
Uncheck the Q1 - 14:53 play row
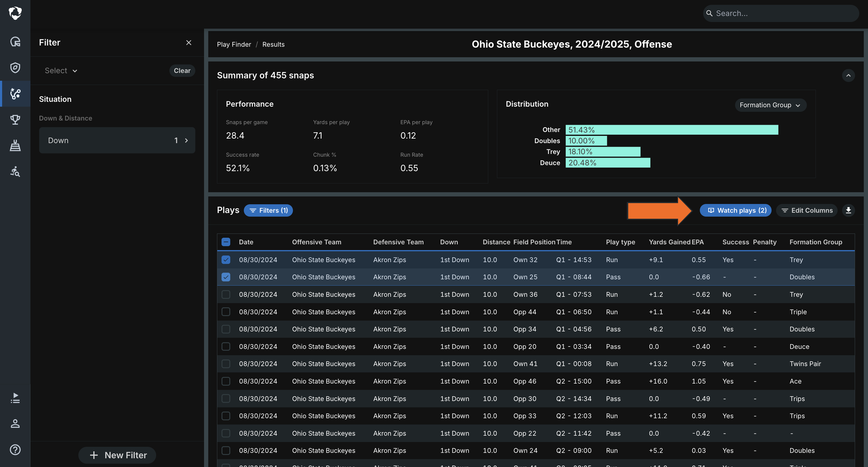pyautogui.click(x=226, y=260)
